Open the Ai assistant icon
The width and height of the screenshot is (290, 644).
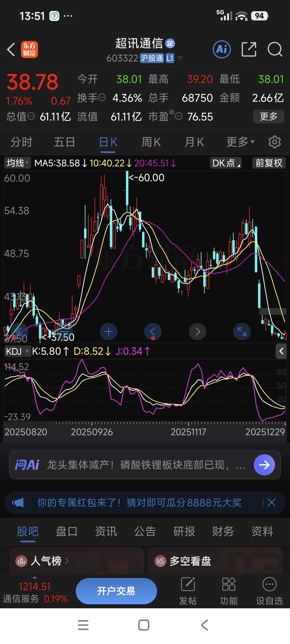click(x=222, y=49)
